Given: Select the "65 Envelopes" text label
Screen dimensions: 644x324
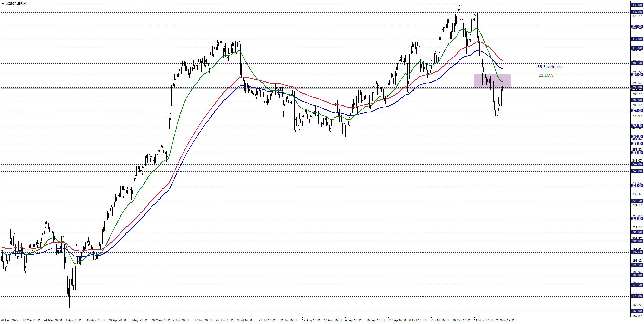Looking at the screenshot, I should click(x=549, y=67).
